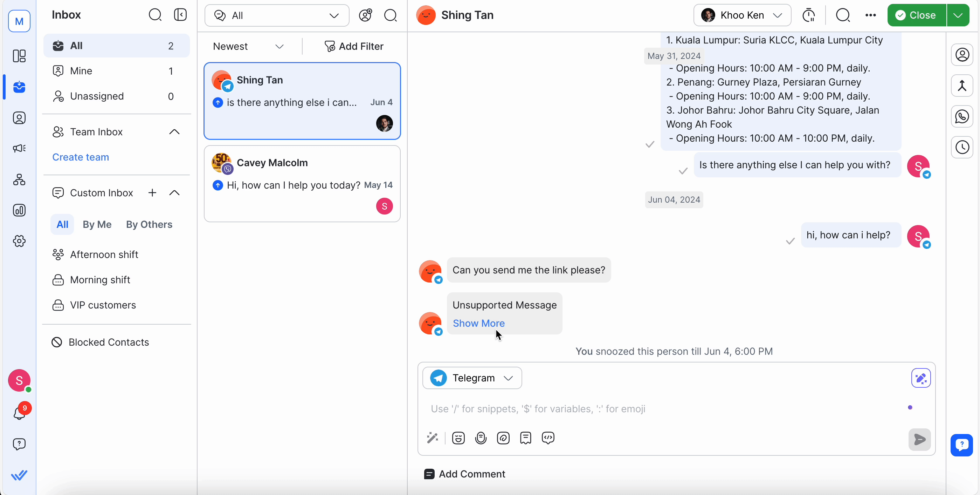Record a voice note from the composer

pos(481,438)
